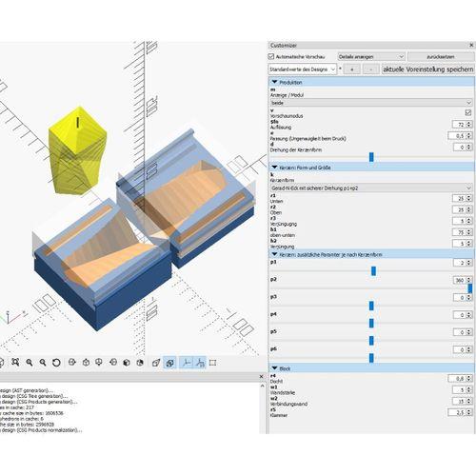Click the yellow candle model in the viewport
Viewport: 476px width, 476px height.
coord(77,150)
